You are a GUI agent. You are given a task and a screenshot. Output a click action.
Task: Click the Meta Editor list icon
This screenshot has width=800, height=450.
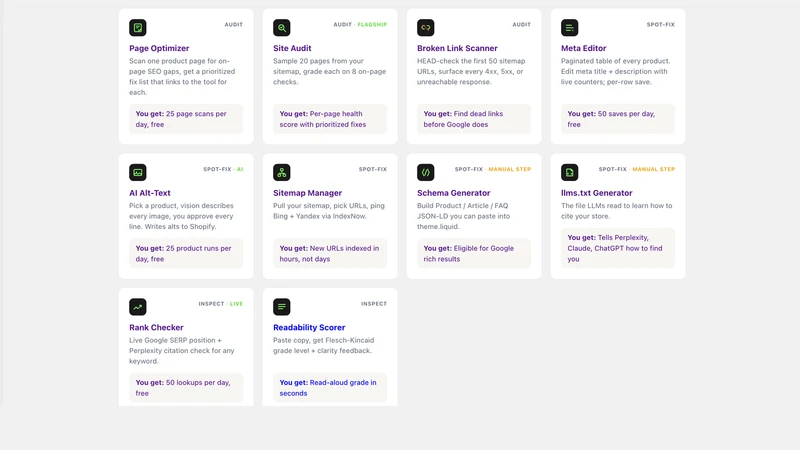coord(569,28)
